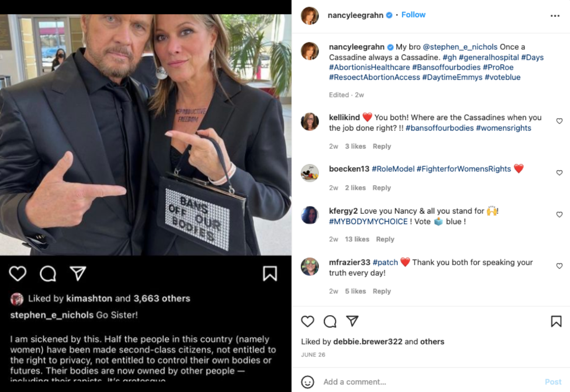Open nancyleegrahn's profile picture
Screen dimensions: 570x392
click(x=310, y=15)
